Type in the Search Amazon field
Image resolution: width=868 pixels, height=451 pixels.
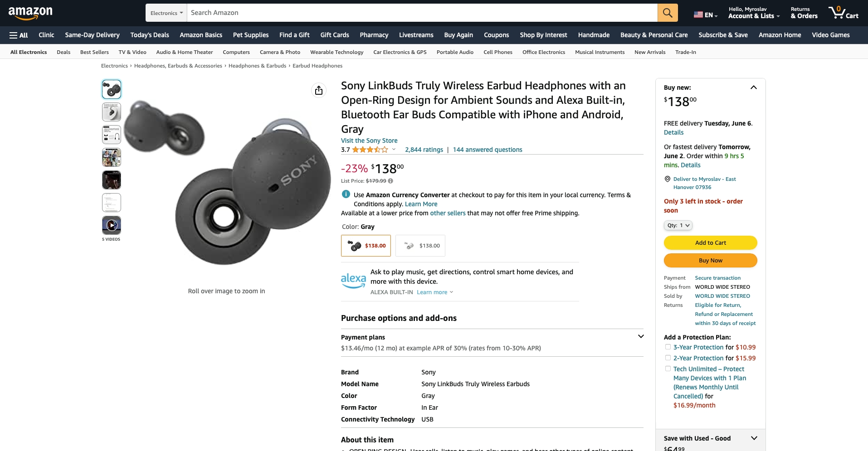(x=422, y=13)
